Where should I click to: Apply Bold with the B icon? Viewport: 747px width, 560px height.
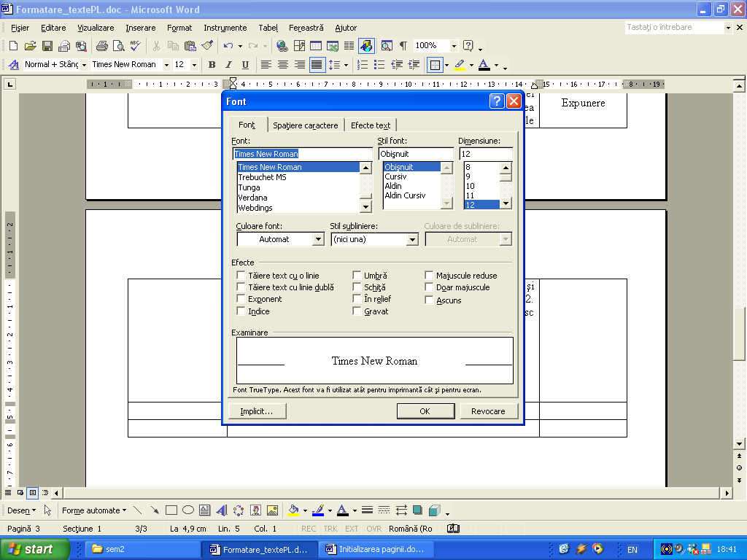point(212,65)
